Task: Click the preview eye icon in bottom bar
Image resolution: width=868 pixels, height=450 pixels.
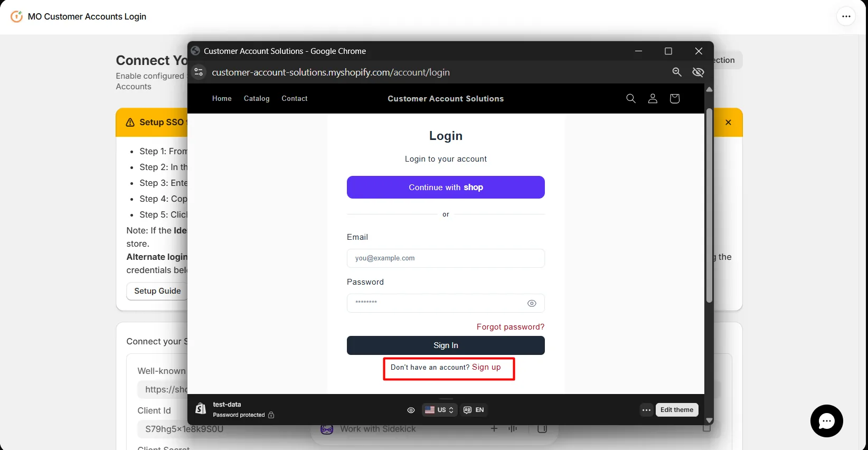Action: point(411,410)
